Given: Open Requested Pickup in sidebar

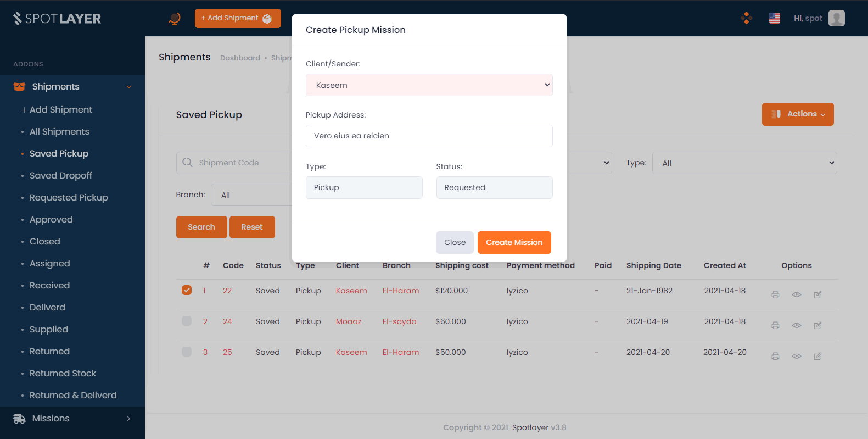Looking at the screenshot, I should tap(69, 198).
